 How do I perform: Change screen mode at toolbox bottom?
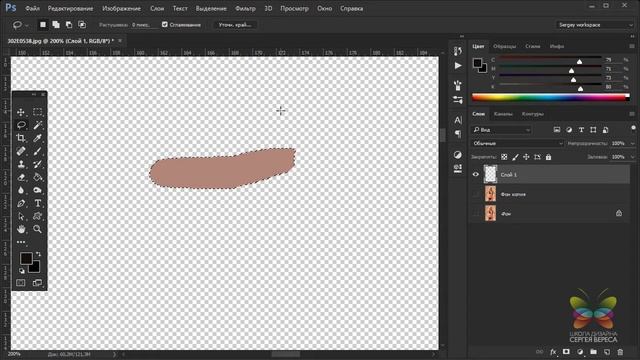point(37,282)
